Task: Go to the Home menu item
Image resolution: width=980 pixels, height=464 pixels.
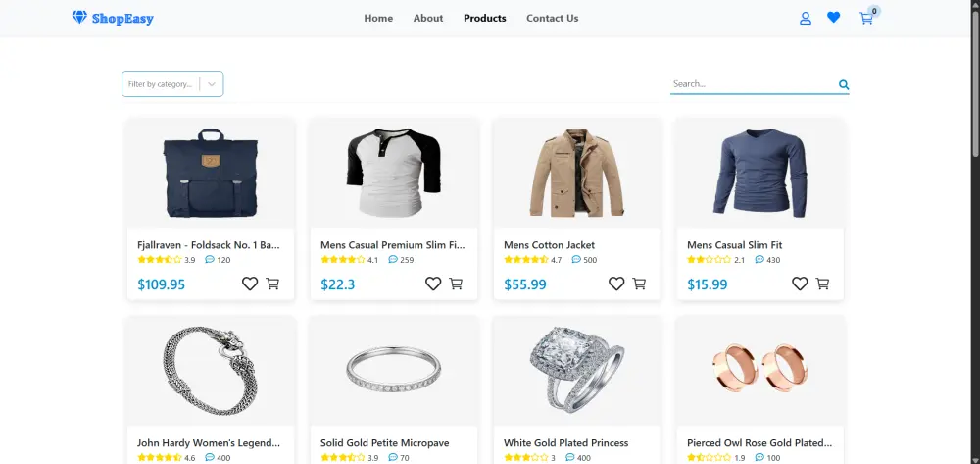Action: click(378, 18)
